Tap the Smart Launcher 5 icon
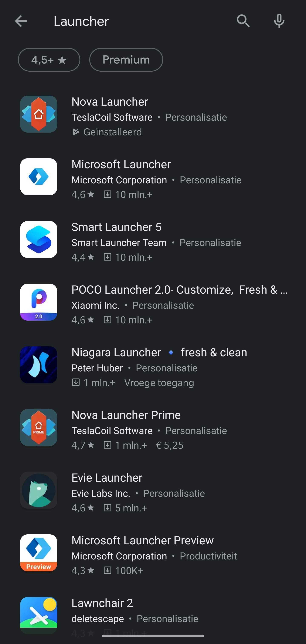Screen dimensions: 306x644 point(38,239)
